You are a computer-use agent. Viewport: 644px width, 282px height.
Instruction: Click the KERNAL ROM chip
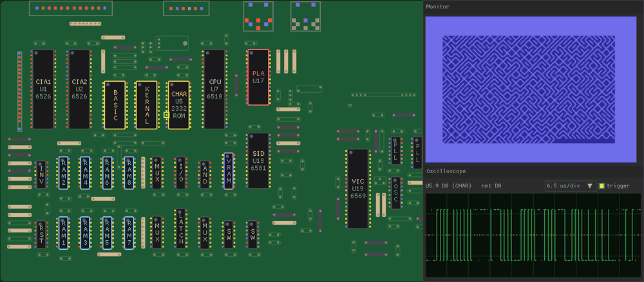coord(147,105)
